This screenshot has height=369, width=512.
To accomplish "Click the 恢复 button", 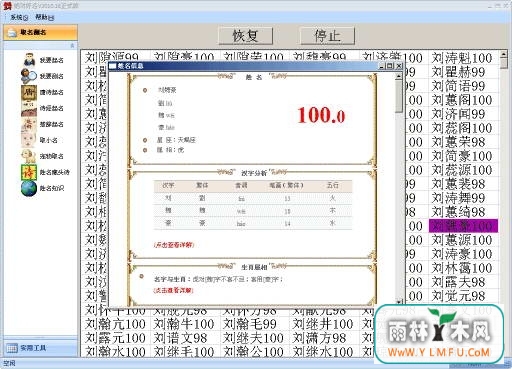I will [246, 36].
